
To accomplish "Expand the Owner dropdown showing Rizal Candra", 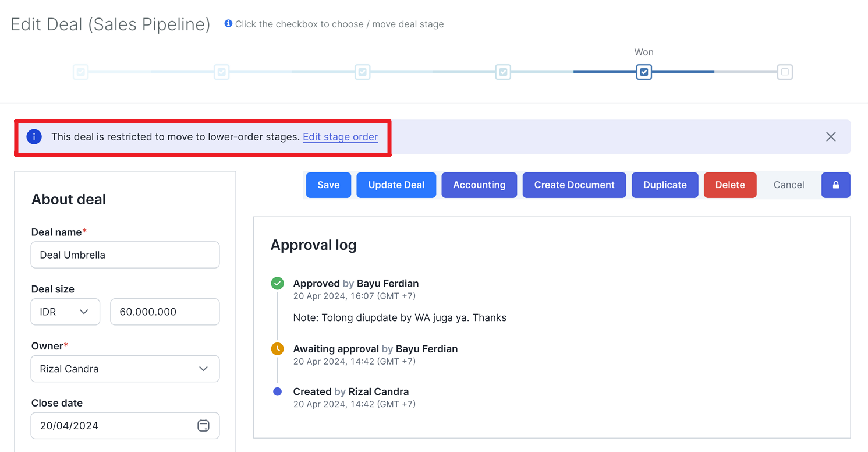I will (125, 369).
